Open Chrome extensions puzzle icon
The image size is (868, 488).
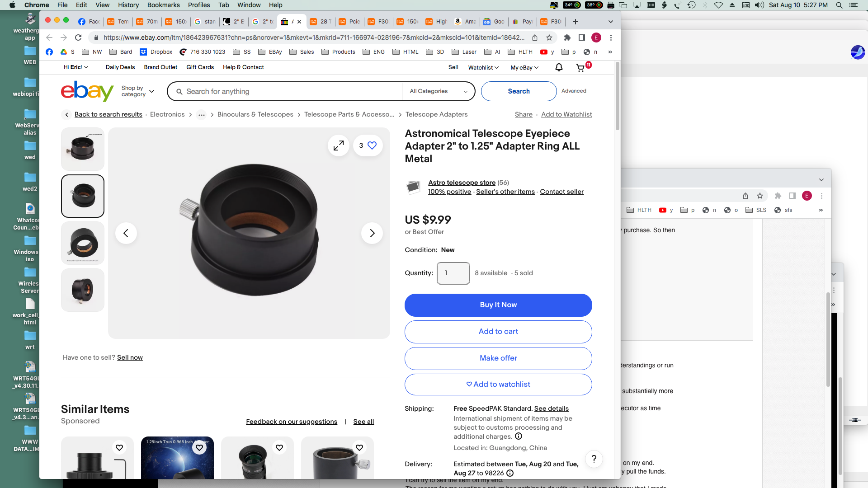click(x=567, y=38)
